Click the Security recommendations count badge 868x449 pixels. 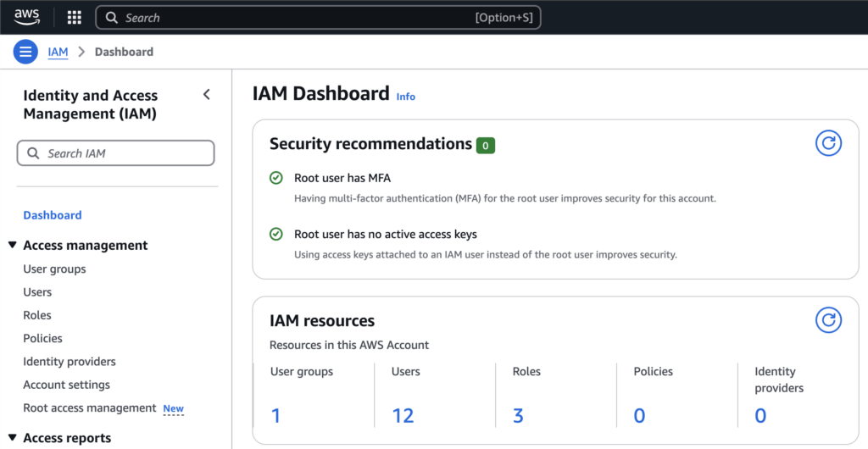tap(485, 146)
